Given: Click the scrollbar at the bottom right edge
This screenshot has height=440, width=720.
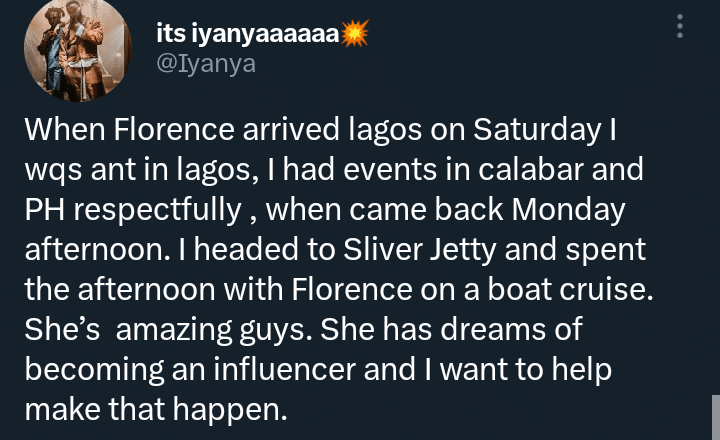Looking at the screenshot, I should pyautogui.click(x=715, y=415).
